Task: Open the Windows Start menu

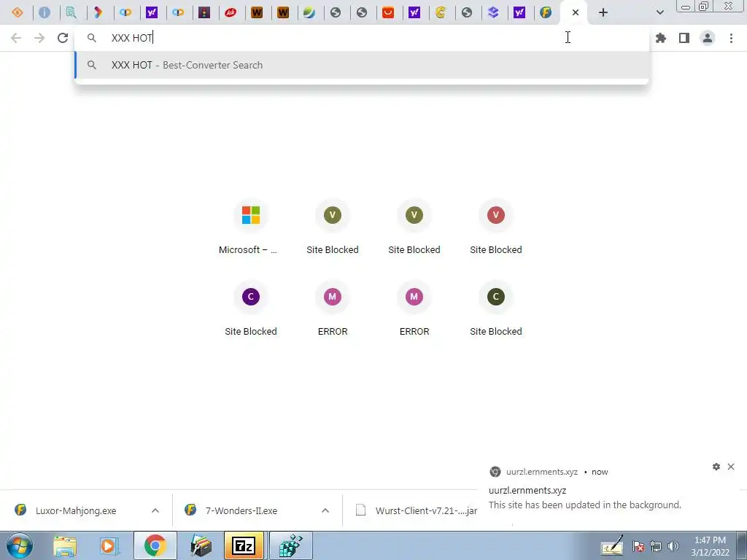Action: 20,545
